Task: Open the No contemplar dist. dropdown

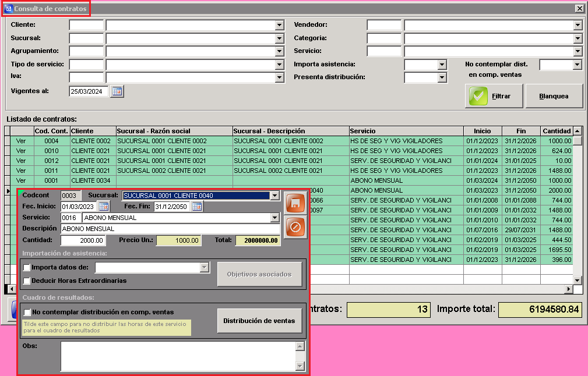Action: click(578, 65)
